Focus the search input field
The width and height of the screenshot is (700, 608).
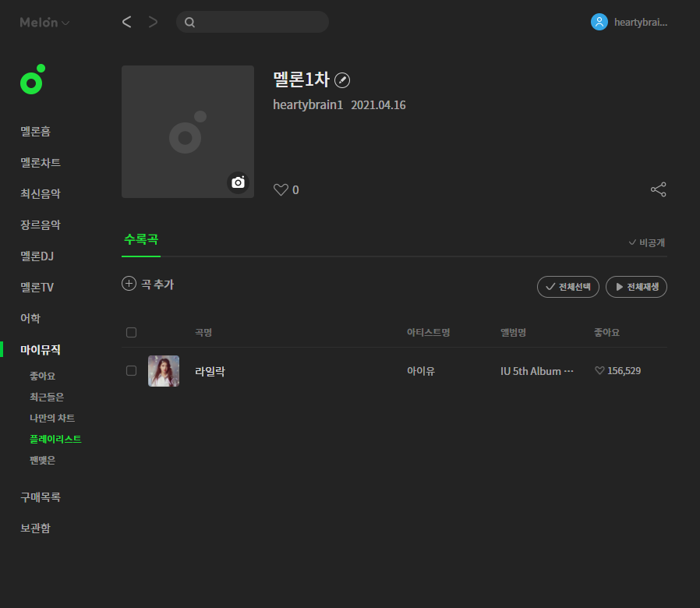(253, 22)
